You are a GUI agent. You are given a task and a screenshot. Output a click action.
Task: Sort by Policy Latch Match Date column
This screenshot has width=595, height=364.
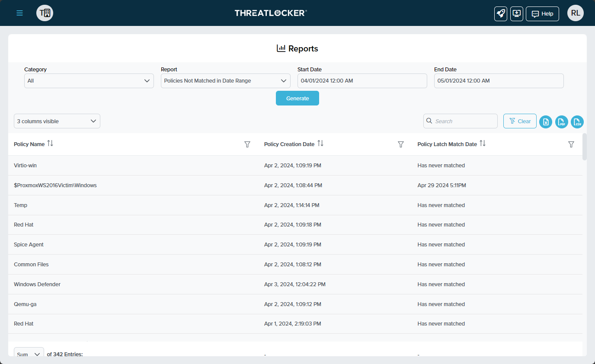coord(483,144)
